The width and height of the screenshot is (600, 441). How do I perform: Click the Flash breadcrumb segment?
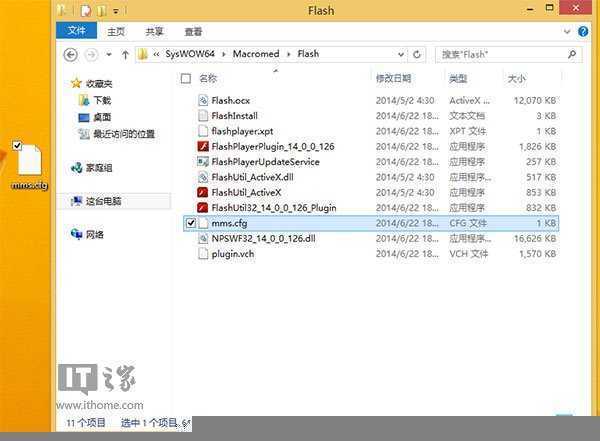tap(308, 54)
